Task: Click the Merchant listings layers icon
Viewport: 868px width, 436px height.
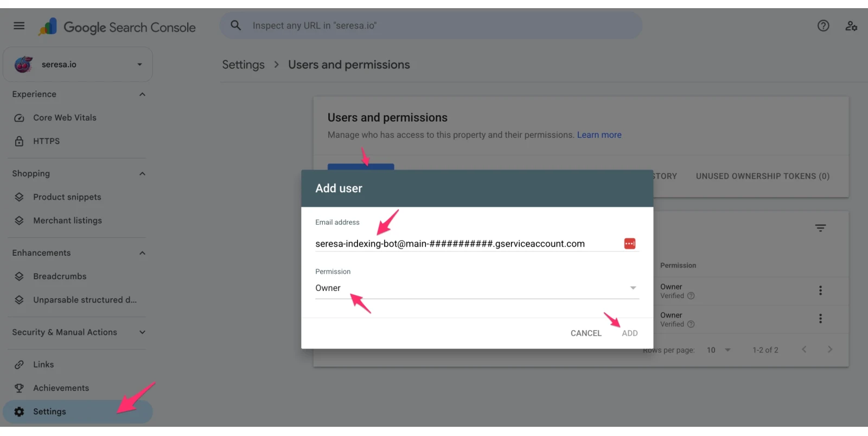Action: (19, 220)
